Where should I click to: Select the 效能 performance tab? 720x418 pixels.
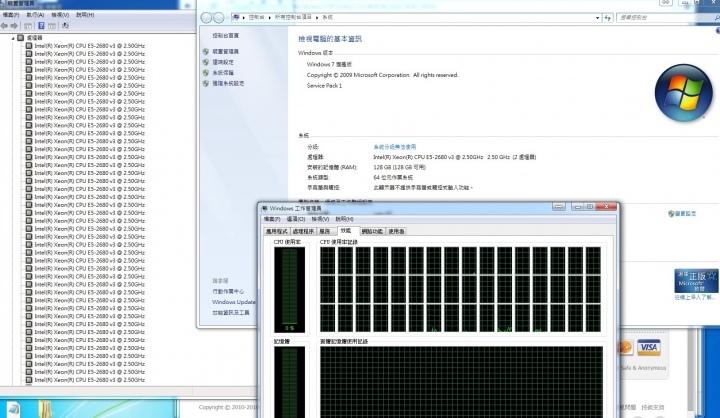pos(346,231)
